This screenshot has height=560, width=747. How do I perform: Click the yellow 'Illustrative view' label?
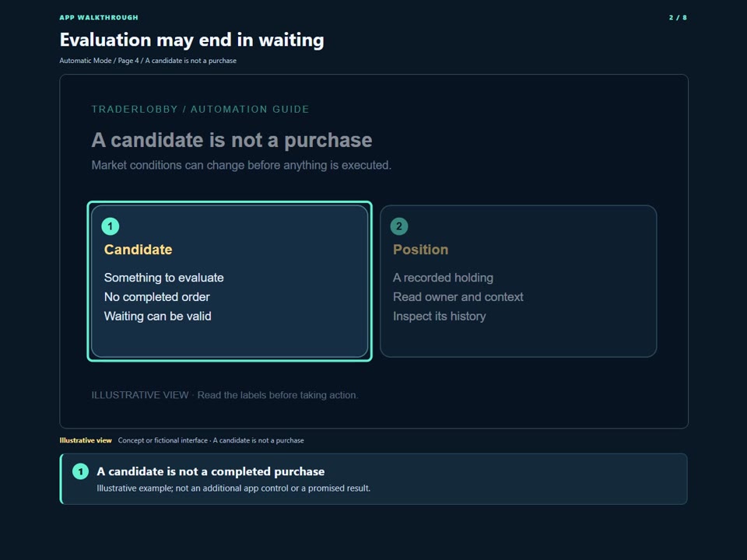pos(86,440)
